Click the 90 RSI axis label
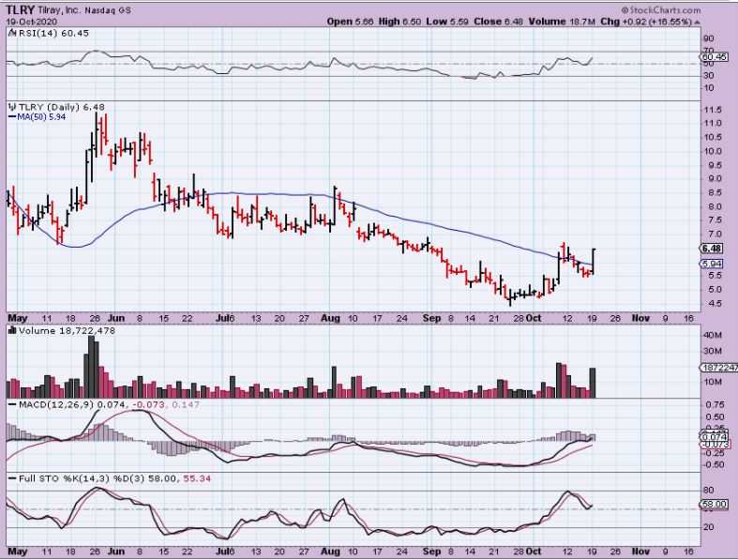The height and width of the screenshot is (560, 738). 709,38
